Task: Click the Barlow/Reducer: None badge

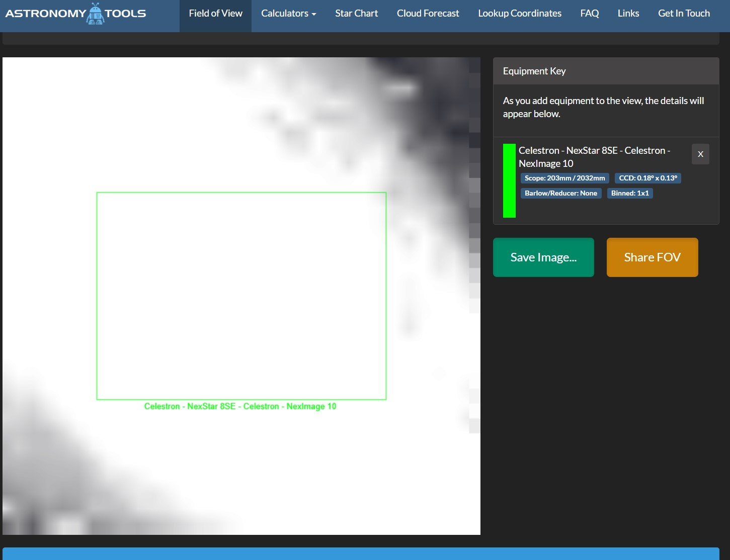Action: coord(561,193)
